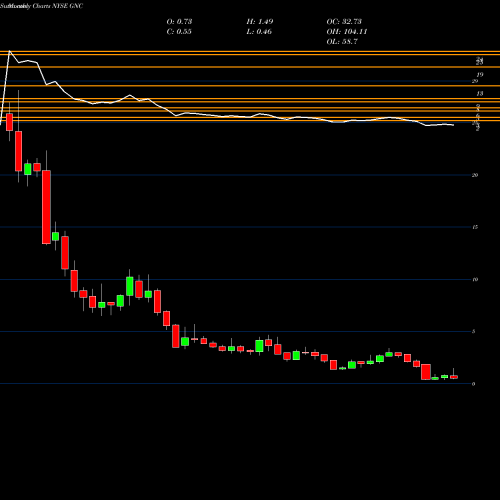This screenshot has height=500, width=500.
Task: Click the high value H: 1.49
Action: point(260,21)
